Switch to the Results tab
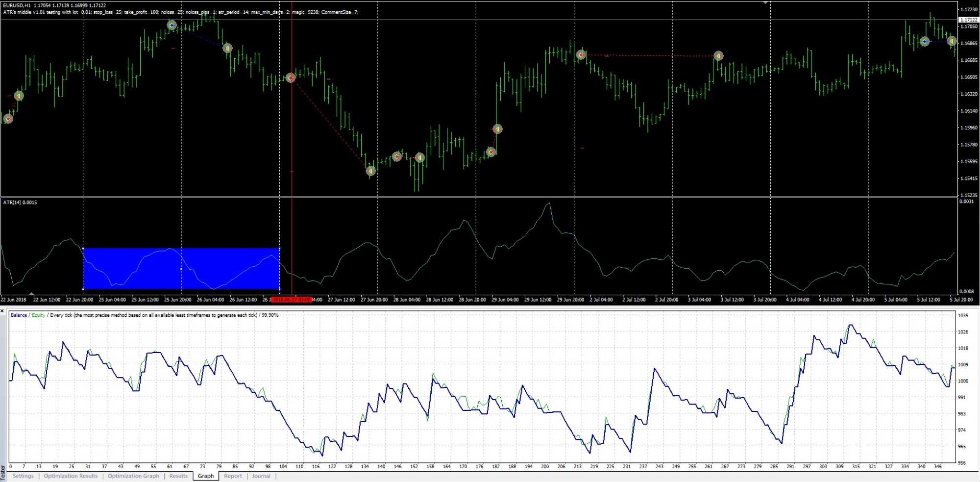The image size is (980, 482). (178, 476)
